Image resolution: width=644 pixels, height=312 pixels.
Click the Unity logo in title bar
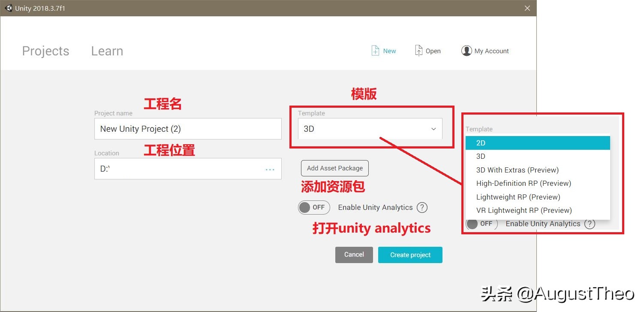coord(9,8)
